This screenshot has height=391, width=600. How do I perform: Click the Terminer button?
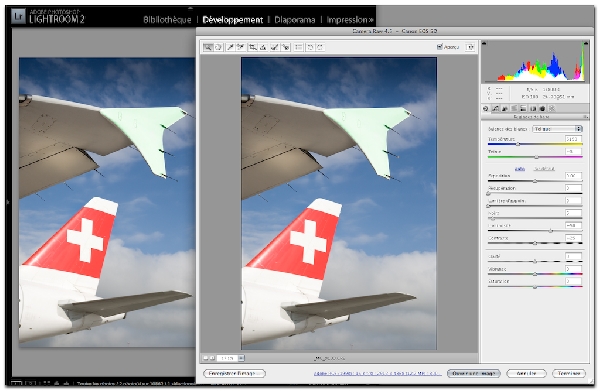tap(569, 373)
